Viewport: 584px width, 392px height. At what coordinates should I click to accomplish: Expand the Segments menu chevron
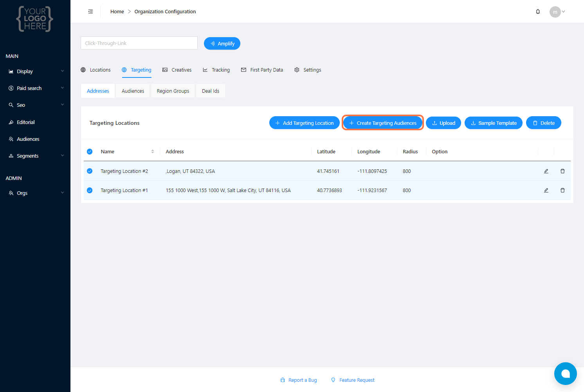tap(62, 156)
